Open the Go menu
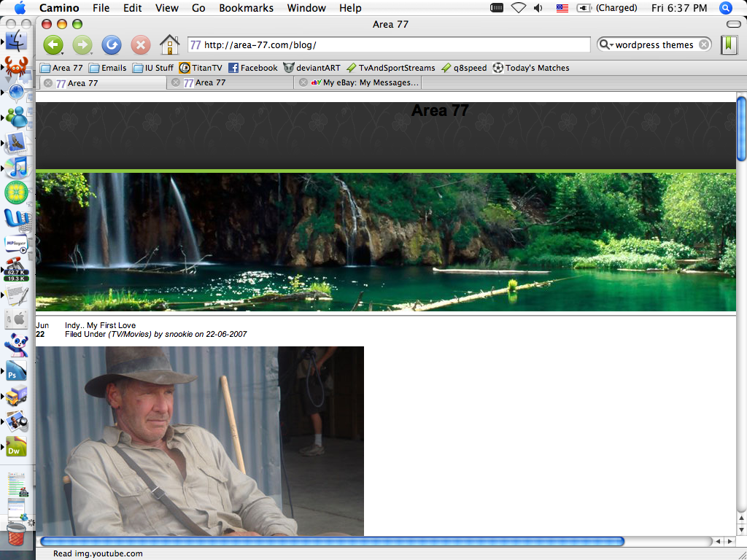 coord(198,7)
